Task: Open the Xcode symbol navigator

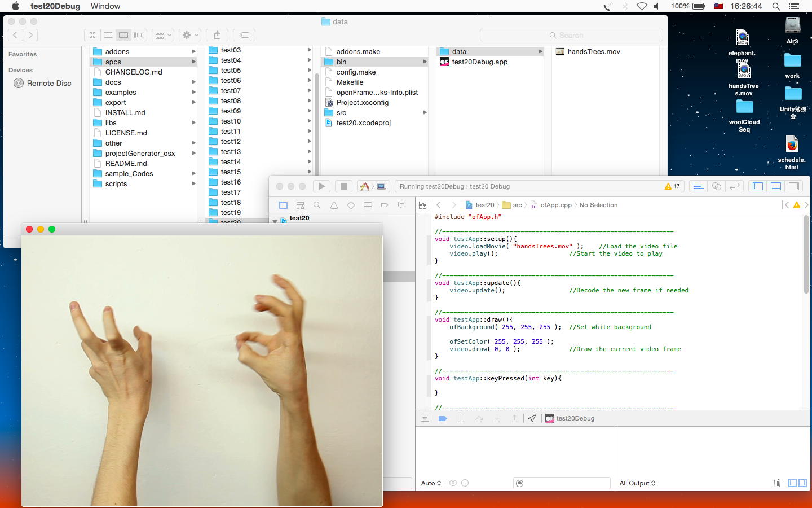Action: tap(300, 205)
